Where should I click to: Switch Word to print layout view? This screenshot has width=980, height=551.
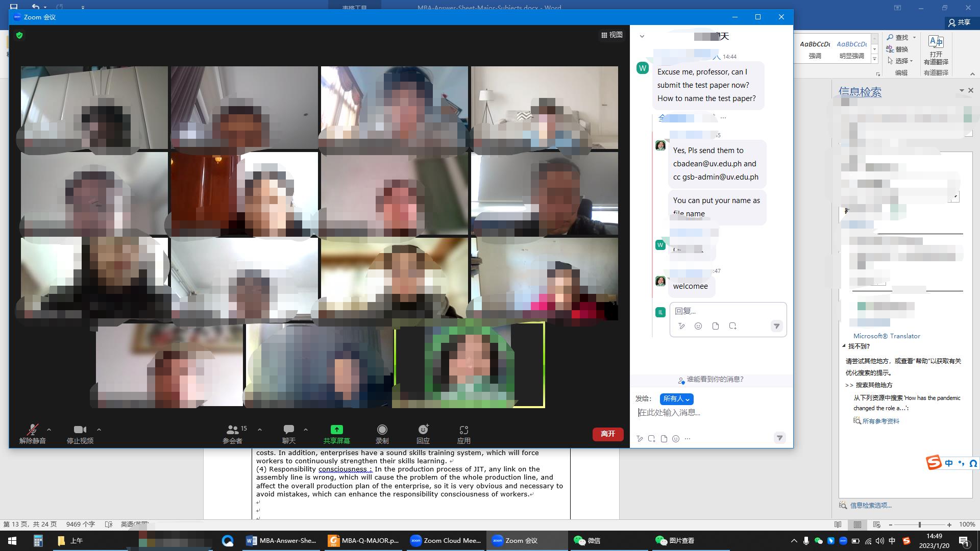pyautogui.click(x=857, y=524)
